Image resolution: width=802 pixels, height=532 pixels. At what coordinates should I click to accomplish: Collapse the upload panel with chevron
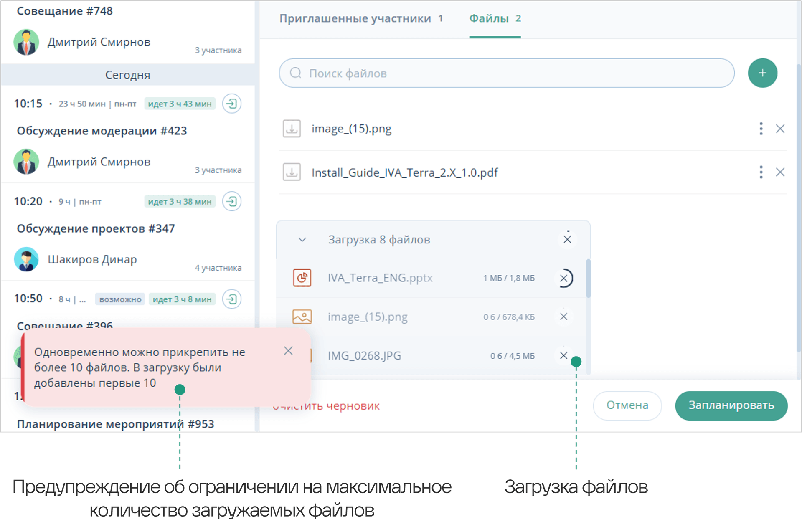(302, 240)
